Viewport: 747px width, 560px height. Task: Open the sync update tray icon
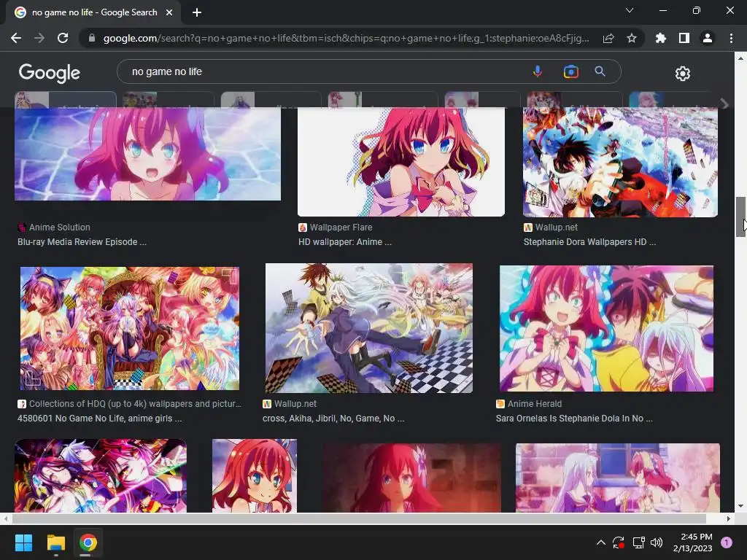(x=619, y=542)
